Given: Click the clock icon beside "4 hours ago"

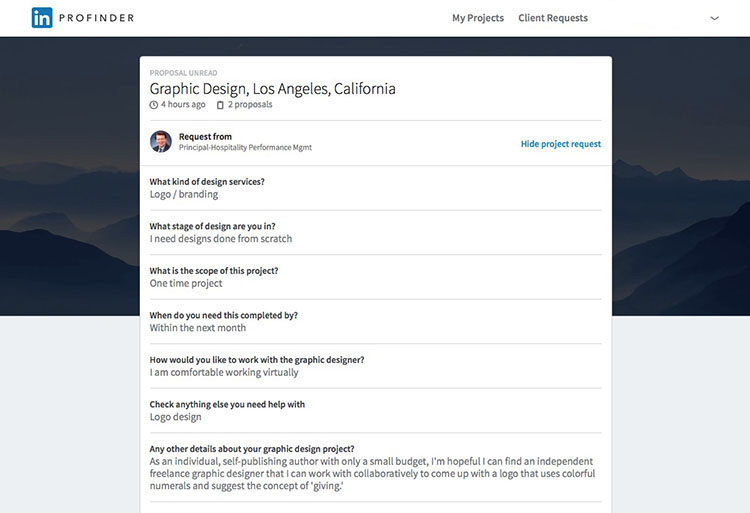Looking at the screenshot, I should tap(154, 105).
